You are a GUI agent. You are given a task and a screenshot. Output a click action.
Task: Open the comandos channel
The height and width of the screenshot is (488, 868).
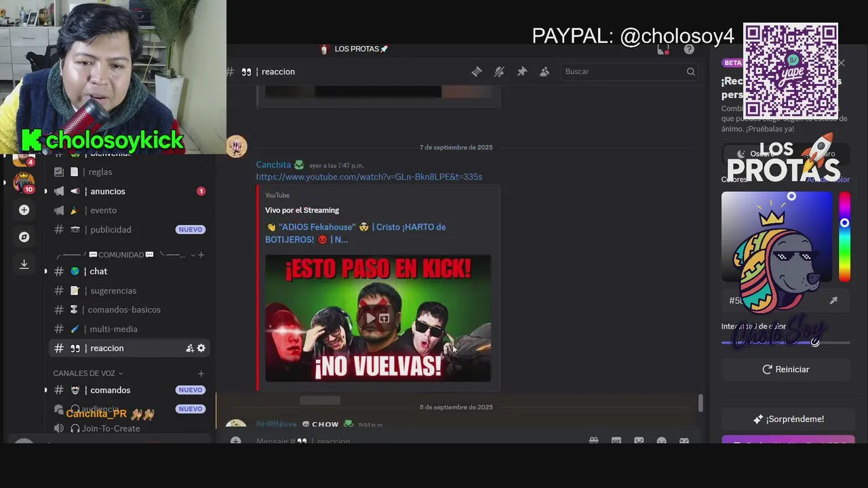click(x=129, y=390)
